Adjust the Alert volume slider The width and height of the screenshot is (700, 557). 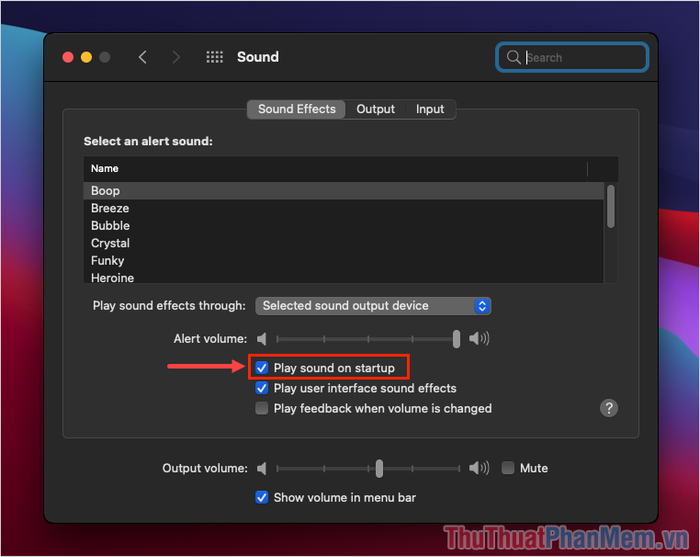tap(456, 339)
